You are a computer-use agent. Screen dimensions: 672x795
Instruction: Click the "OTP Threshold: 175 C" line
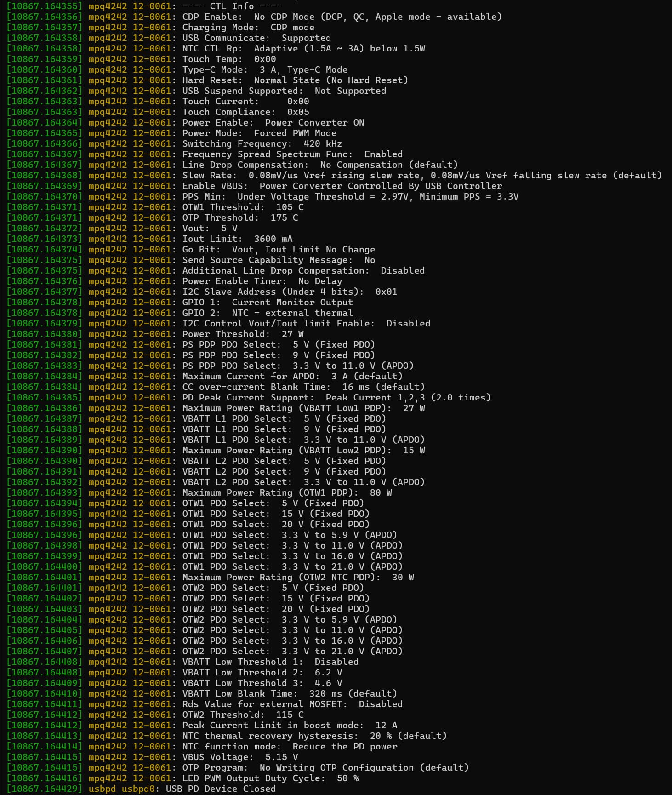pos(240,217)
